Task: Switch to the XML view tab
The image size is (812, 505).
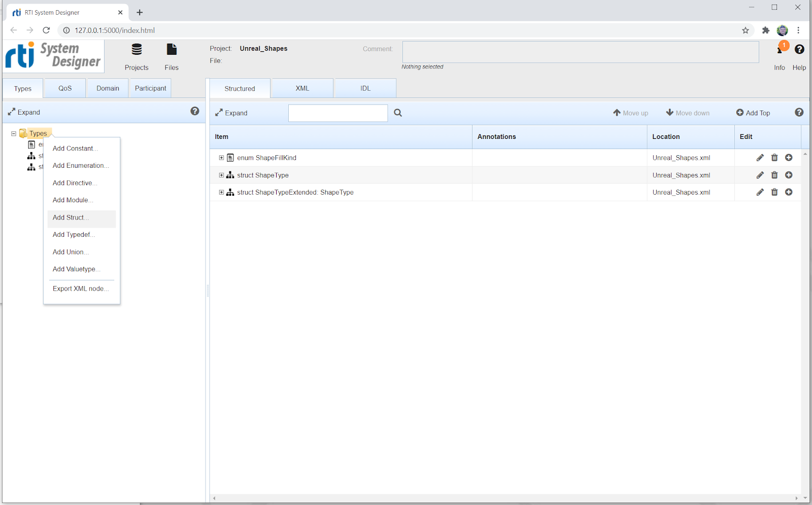Action: (302, 88)
